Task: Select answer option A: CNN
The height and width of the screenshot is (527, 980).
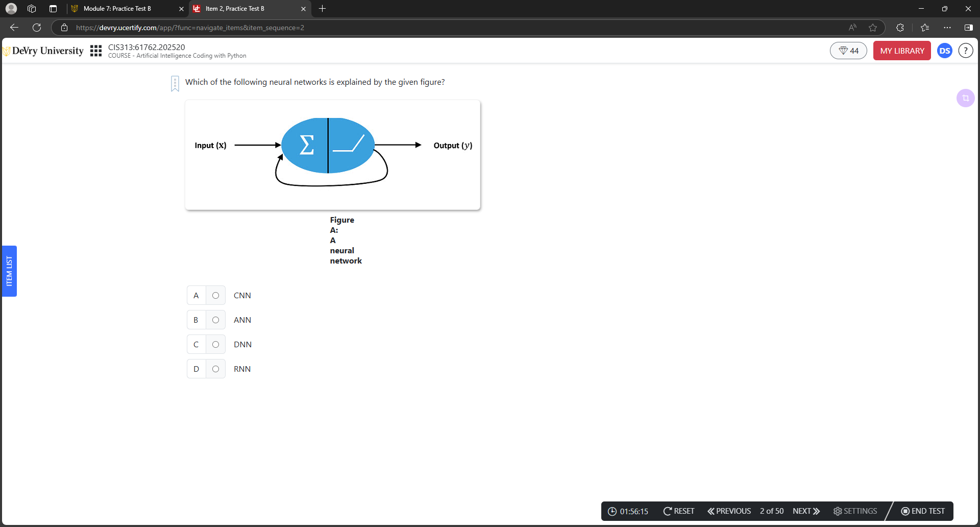Action: tap(215, 296)
